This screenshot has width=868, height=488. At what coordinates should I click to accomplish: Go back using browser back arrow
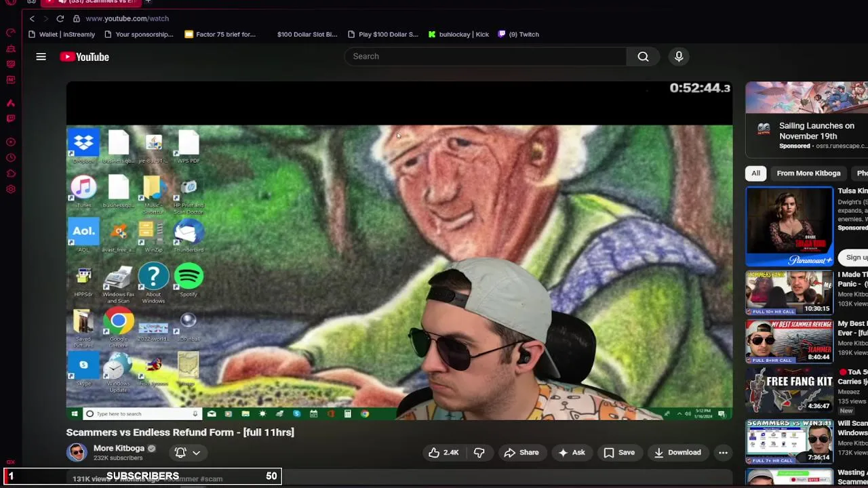tap(32, 18)
